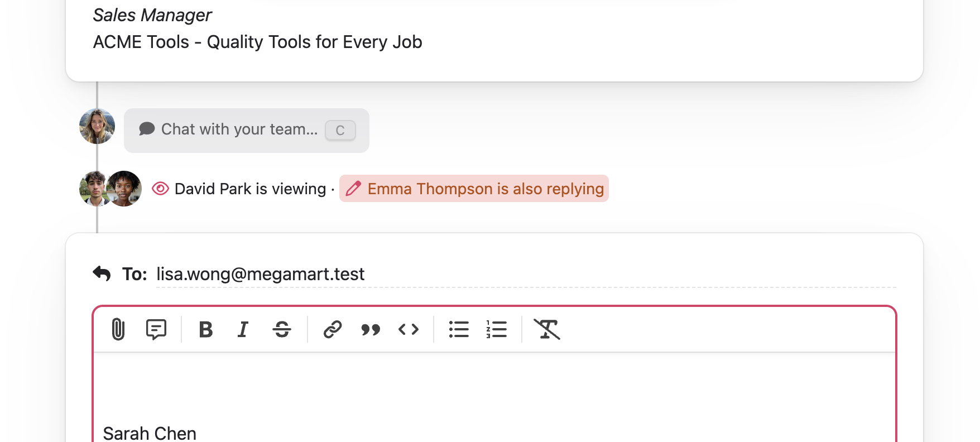Edit recipient lisa.wong@megamart.test
Image resolution: width=980 pixels, height=442 pixels.
[x=260, y=274]
